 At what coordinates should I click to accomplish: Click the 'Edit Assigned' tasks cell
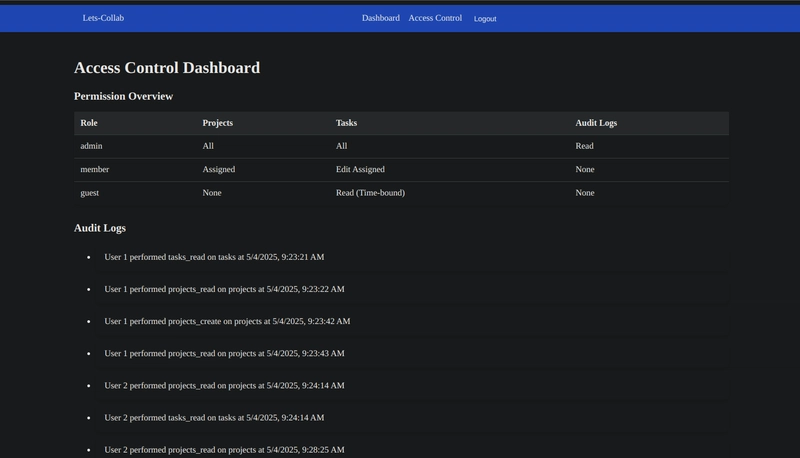(360, 169)
